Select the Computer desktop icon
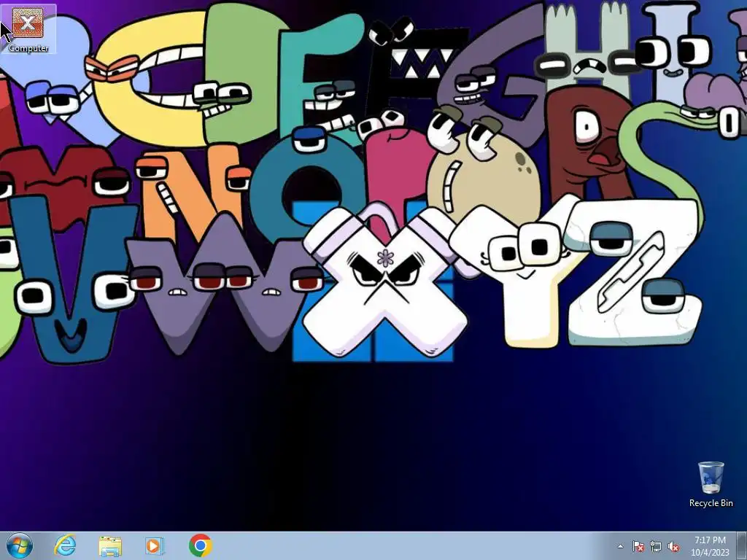The image size is (747, 560). (28, 28)
